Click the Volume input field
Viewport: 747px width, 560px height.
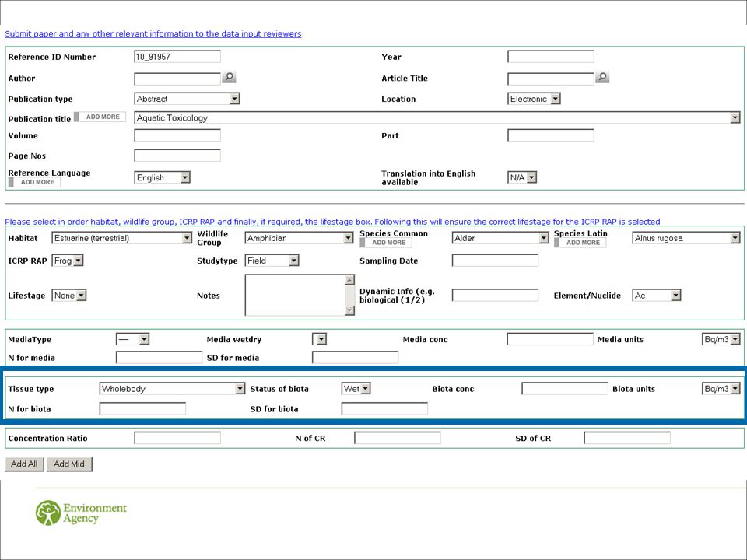pos(177,135)
